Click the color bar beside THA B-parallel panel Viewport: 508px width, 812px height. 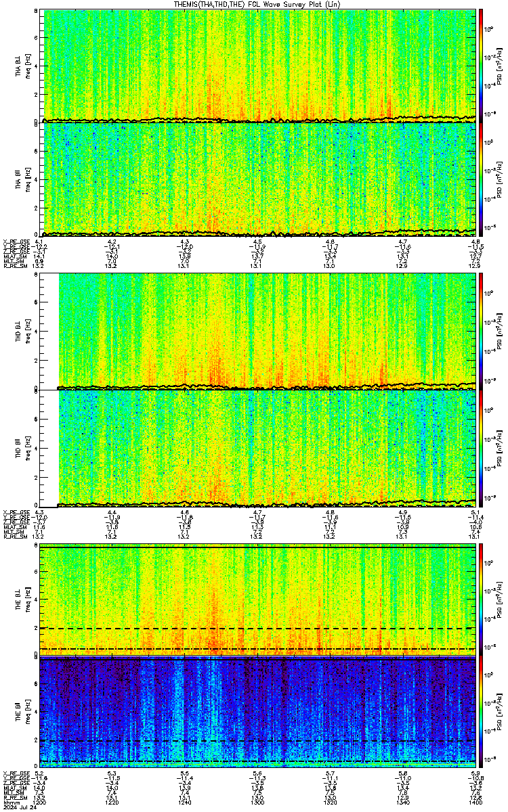click(482, 179)
